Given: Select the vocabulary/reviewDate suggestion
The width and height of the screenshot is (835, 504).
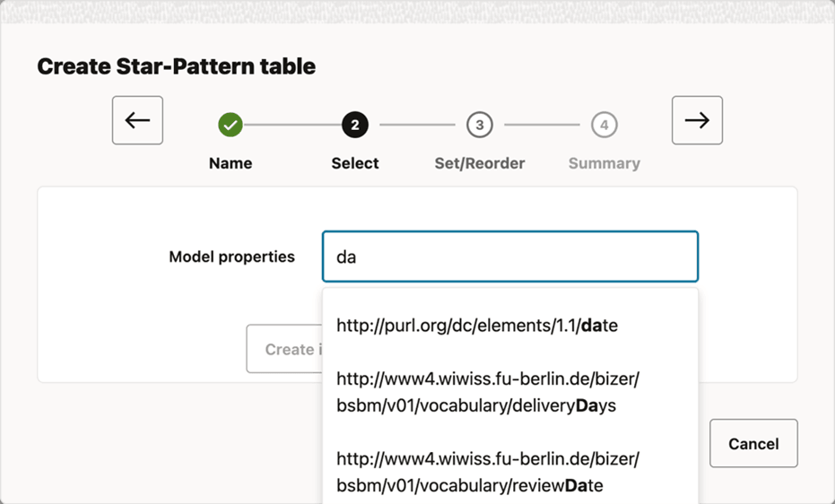Looking at the screenshot, I should tap(488, 472).
